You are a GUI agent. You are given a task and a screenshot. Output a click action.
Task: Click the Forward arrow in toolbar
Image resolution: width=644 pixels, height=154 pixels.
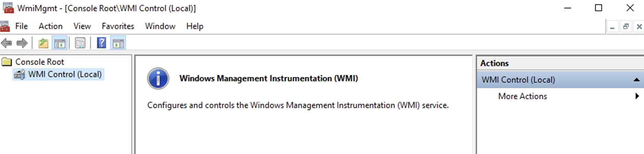22,43
